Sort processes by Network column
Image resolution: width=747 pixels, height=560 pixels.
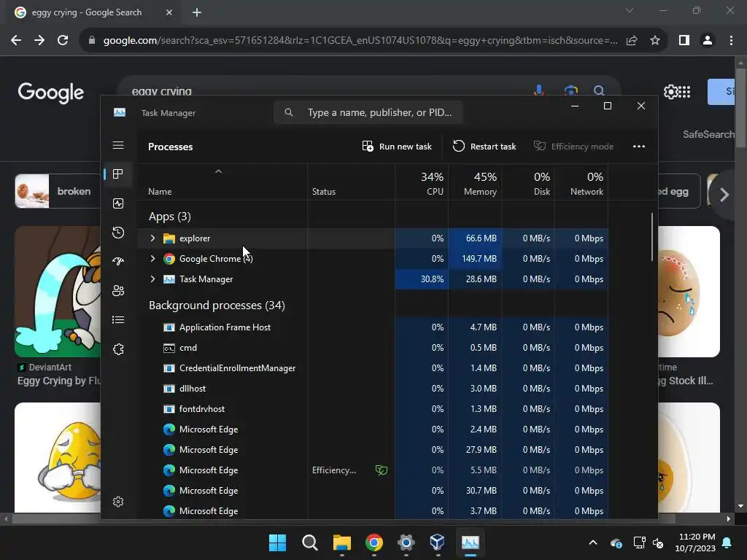581,183
